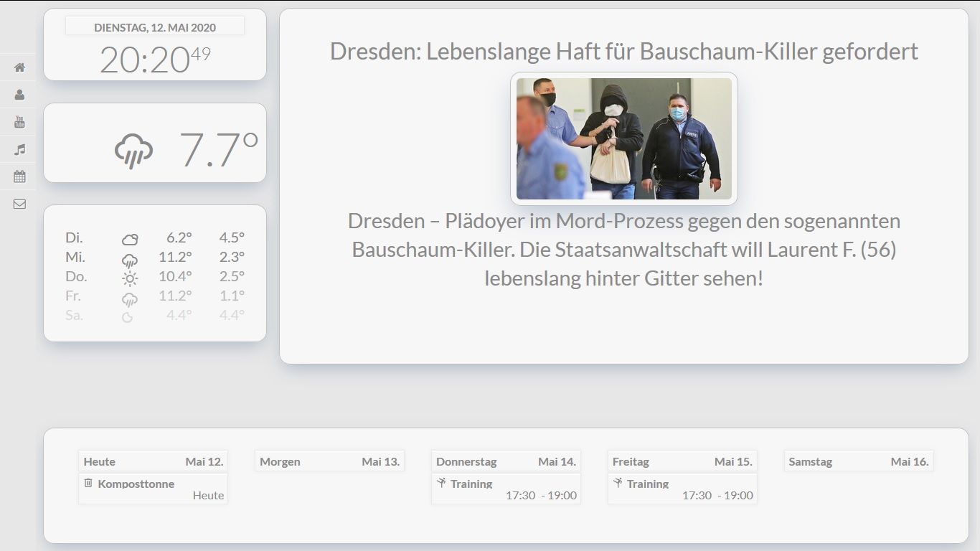Click the current temperature 7.7°
The height and width of the screenshot is (551, 980).
(219, 150)
